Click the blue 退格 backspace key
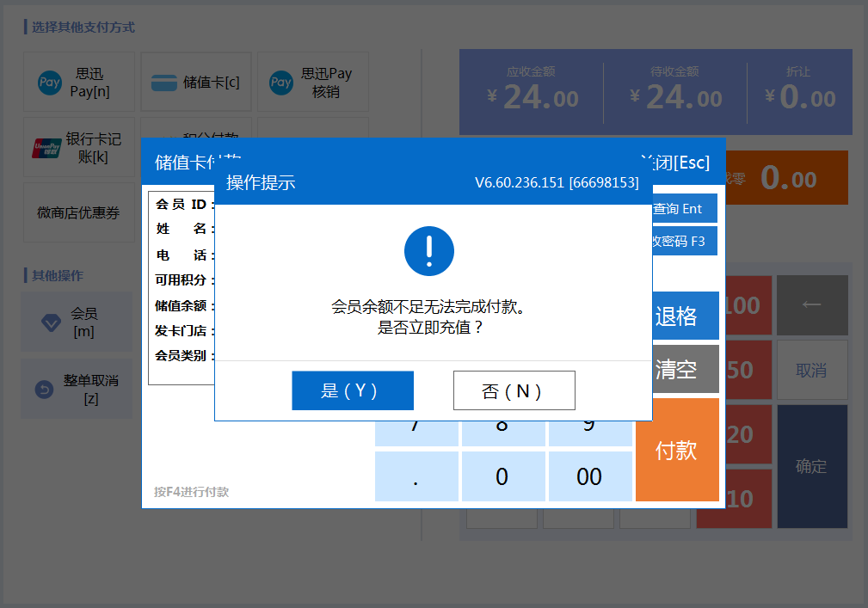 tap(686, 316)
